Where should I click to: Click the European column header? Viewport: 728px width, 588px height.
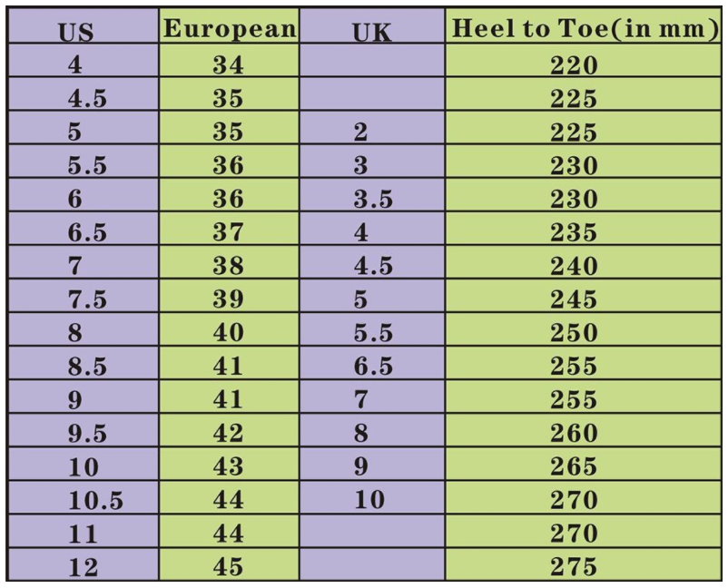point(229,29)
